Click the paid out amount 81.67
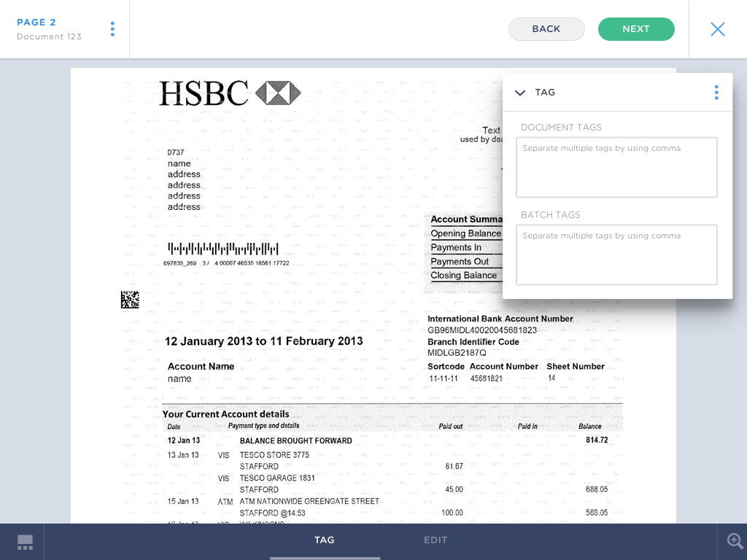This screenshot has width=747, height=560. point(454,466)
